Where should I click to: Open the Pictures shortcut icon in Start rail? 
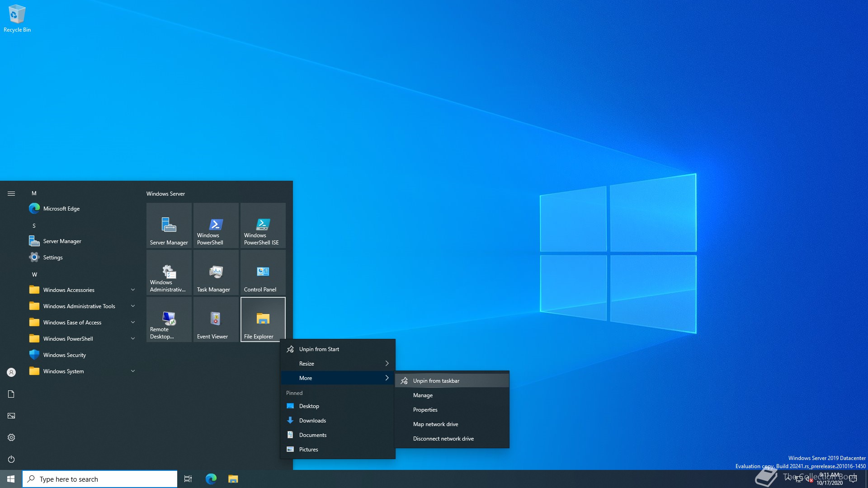click(x=11, y=415)
